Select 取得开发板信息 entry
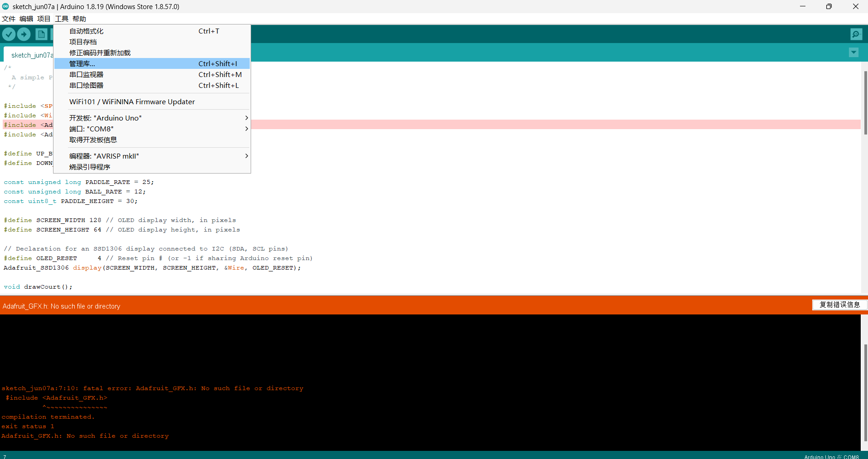 152,140
